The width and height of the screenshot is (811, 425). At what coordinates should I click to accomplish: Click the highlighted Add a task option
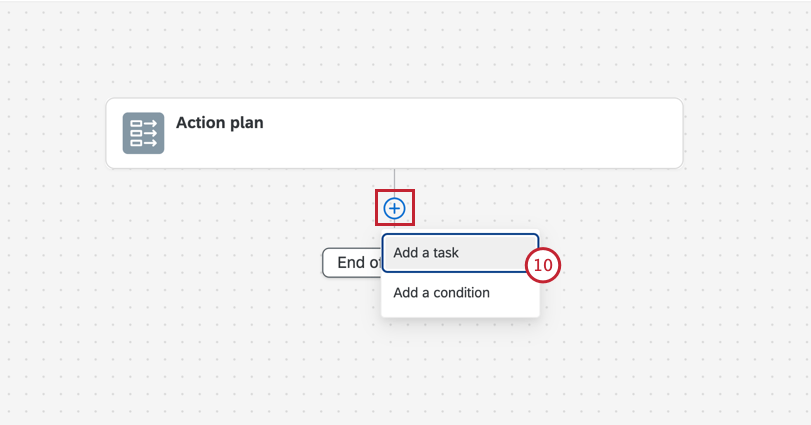[426, 253]
